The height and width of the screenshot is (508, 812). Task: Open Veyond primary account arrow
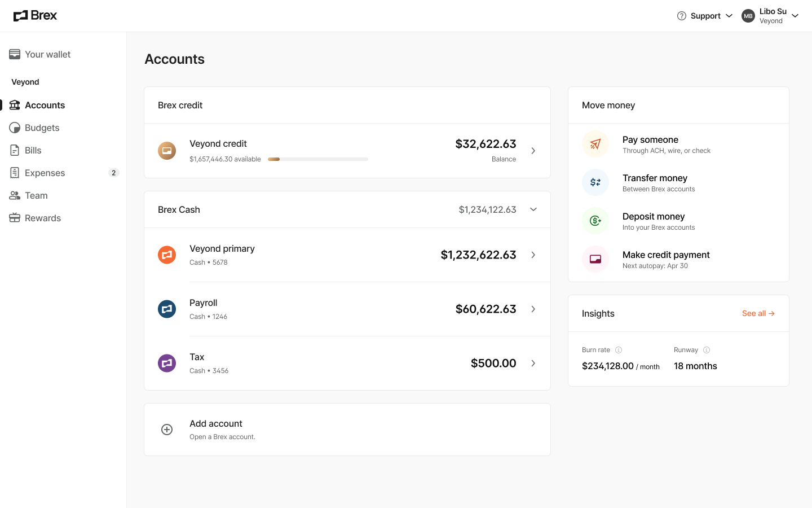click(533, 255)
